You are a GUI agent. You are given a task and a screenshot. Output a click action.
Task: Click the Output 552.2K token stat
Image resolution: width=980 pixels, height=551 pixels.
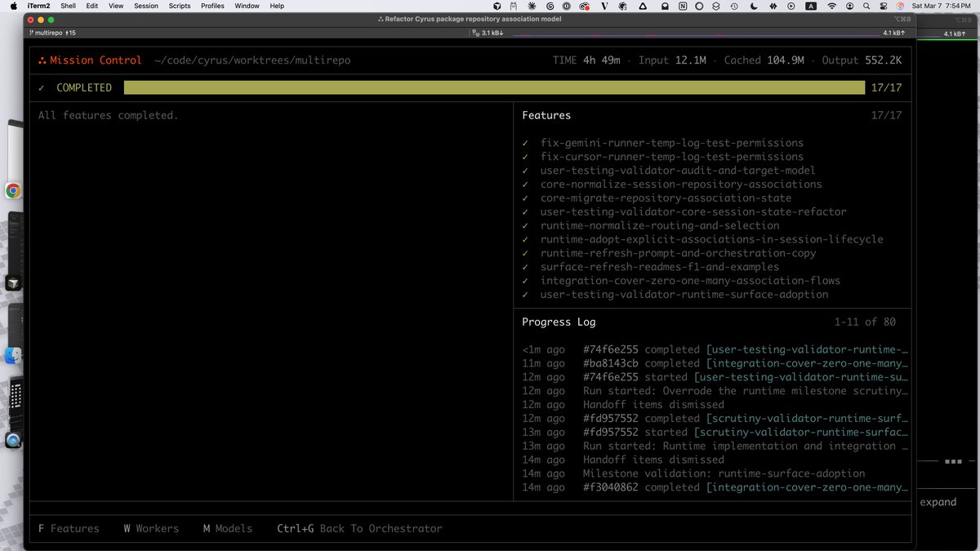(861, 60)
